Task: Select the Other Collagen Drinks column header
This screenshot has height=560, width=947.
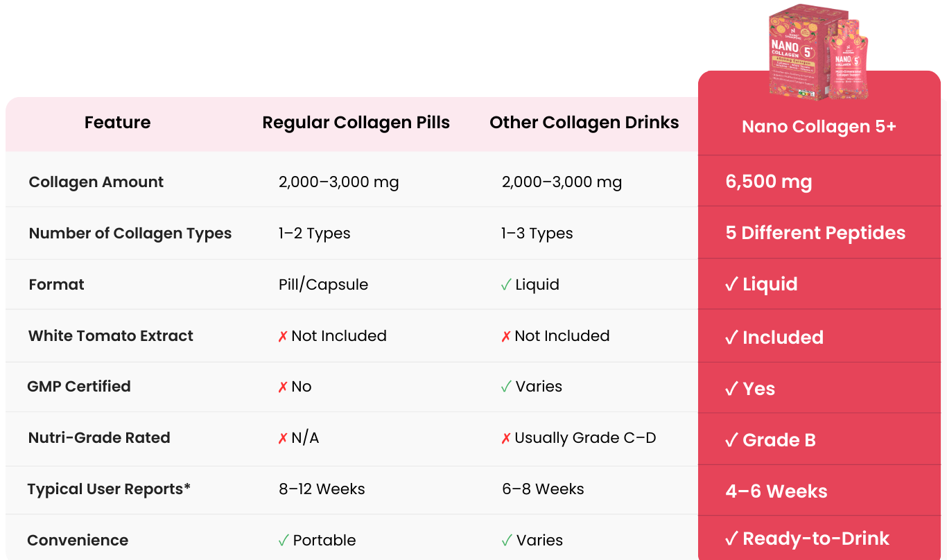Action: coord(584,123)
